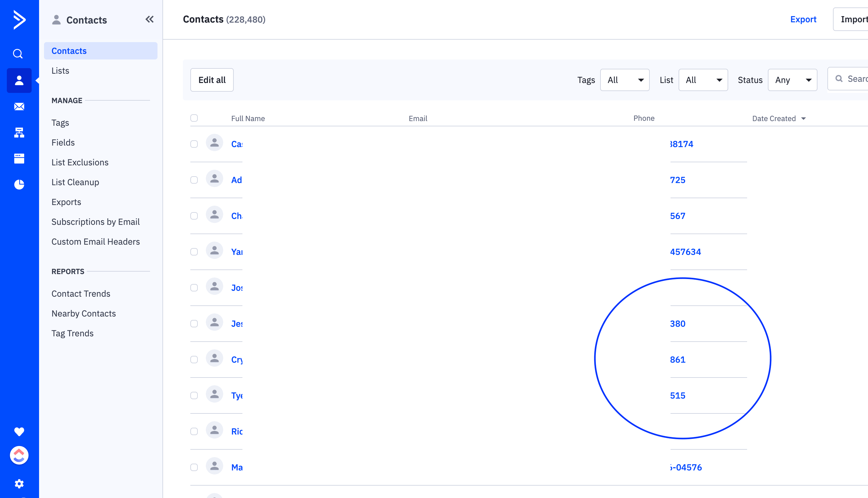Click the contacts search field
Screen dimensions: 868x498
[x=856, y=79]
